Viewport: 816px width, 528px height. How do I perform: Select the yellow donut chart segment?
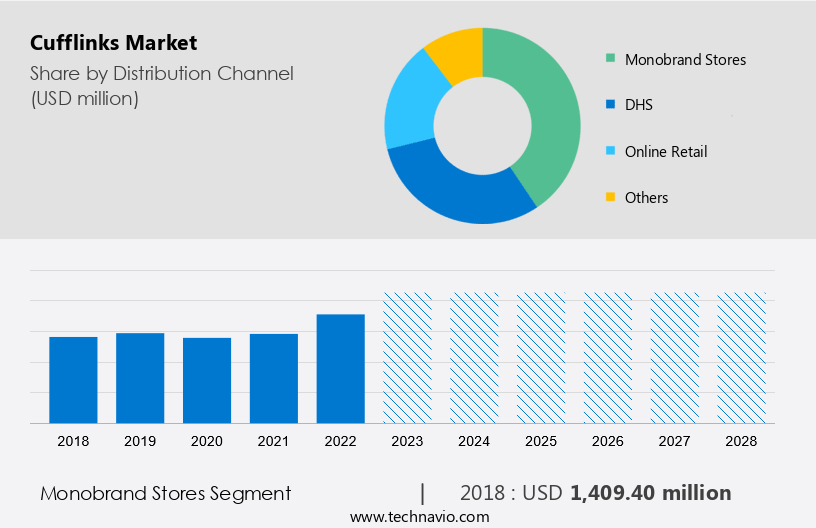456,49
